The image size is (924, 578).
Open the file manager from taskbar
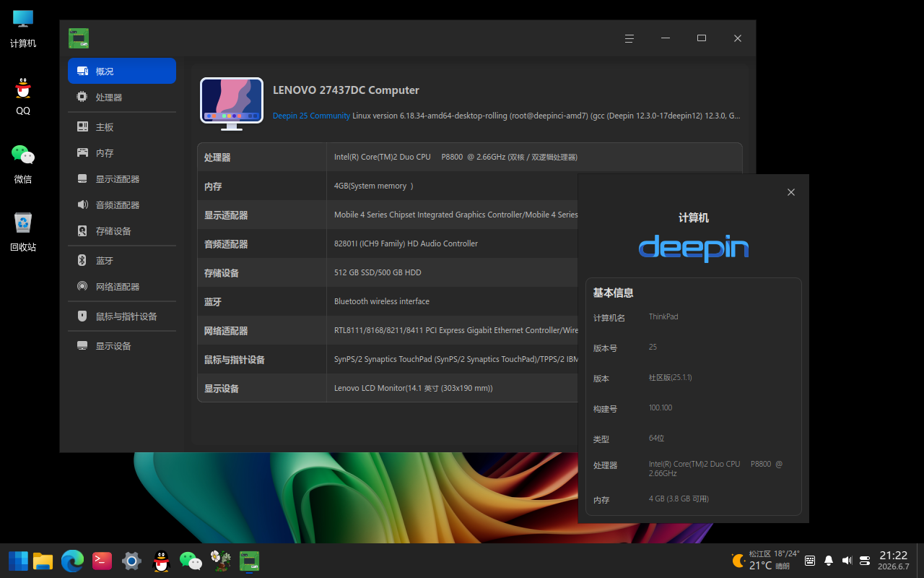click(x=43, y=561)
